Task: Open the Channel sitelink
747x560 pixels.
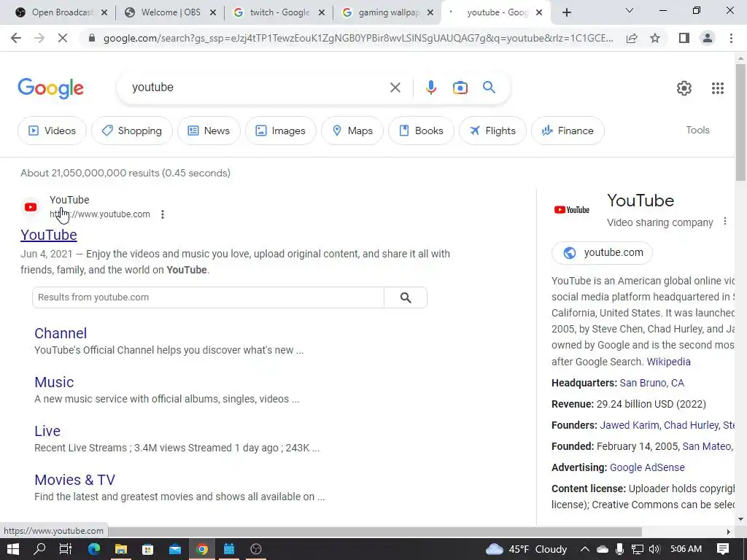Action: (61, 333)
